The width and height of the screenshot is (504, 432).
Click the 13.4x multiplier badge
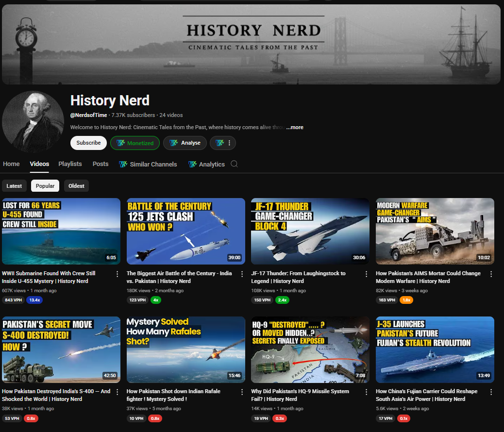click(34, 300)
